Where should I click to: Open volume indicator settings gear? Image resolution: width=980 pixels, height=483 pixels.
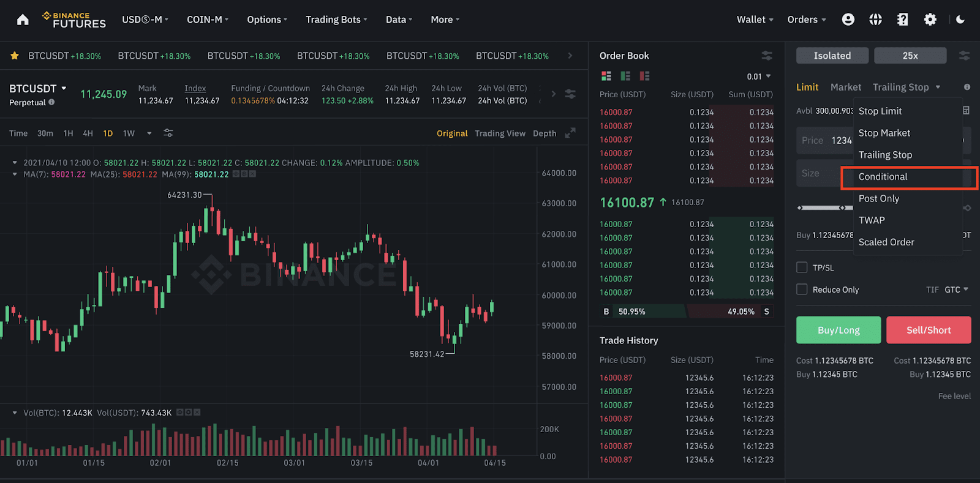pyautogui.click(x=189, y=413)
